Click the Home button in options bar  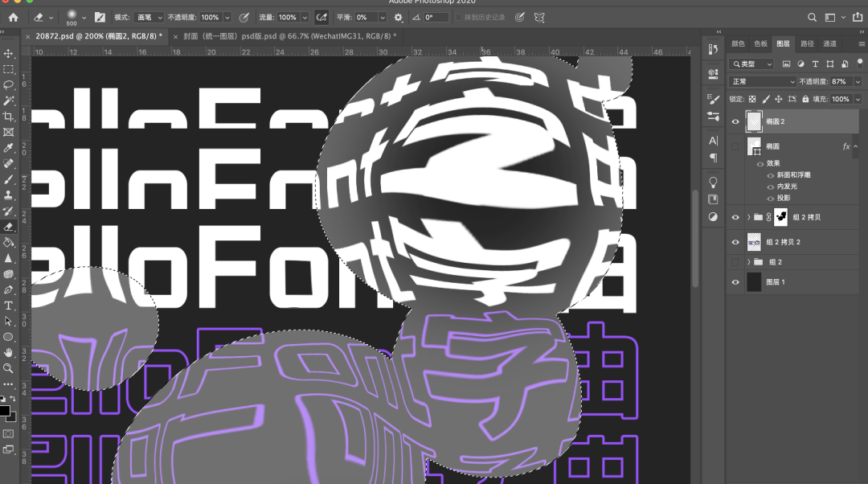point(13,17)
